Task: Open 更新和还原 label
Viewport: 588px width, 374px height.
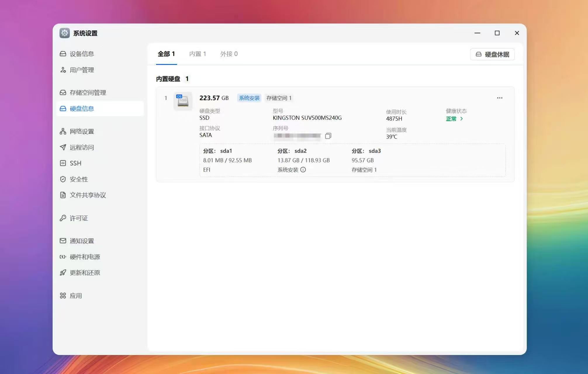Action: pyautogui.click(x=85, y=273)
